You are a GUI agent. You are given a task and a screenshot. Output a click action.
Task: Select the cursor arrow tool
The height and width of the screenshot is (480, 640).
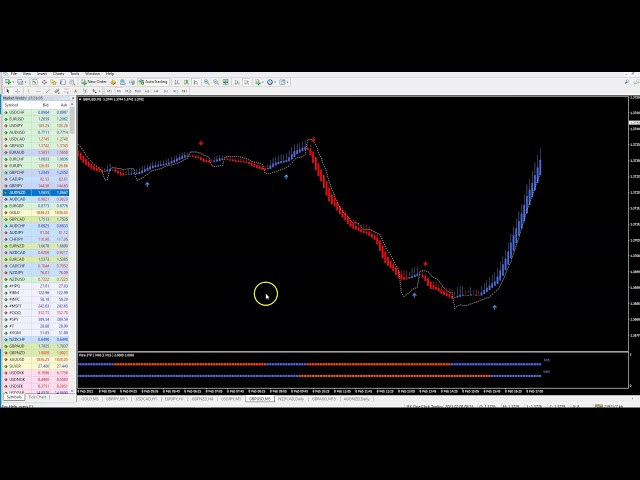click(9, 91)
